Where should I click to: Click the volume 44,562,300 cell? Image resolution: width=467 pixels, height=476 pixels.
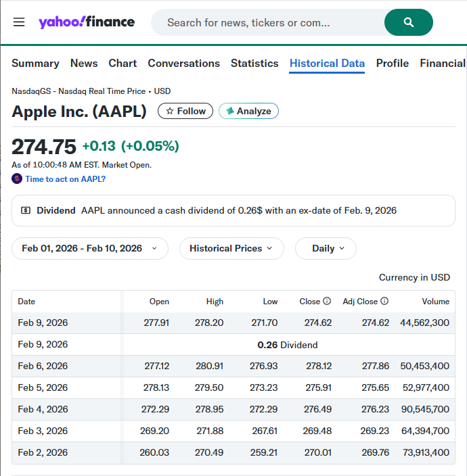click(x=424, y=323)
